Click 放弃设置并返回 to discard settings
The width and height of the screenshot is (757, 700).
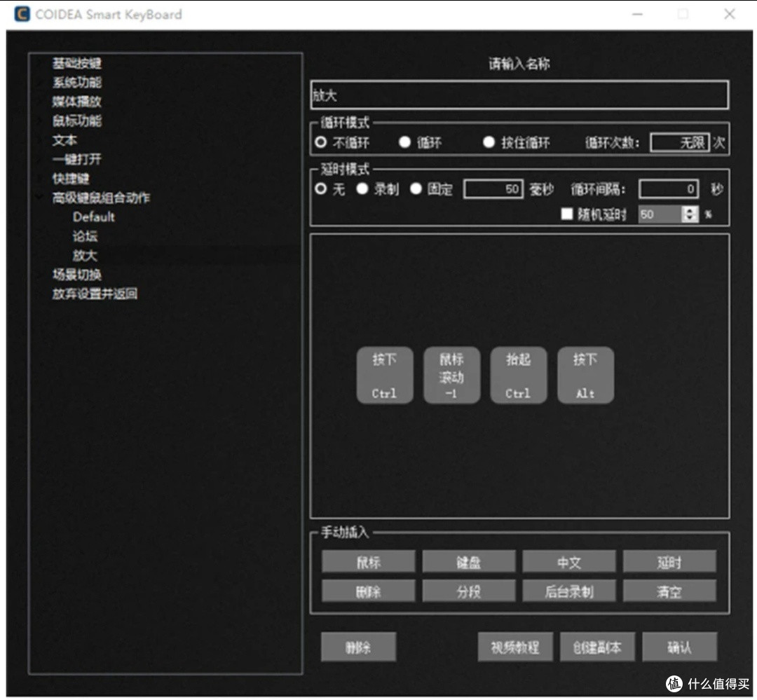tap(95, 294)
